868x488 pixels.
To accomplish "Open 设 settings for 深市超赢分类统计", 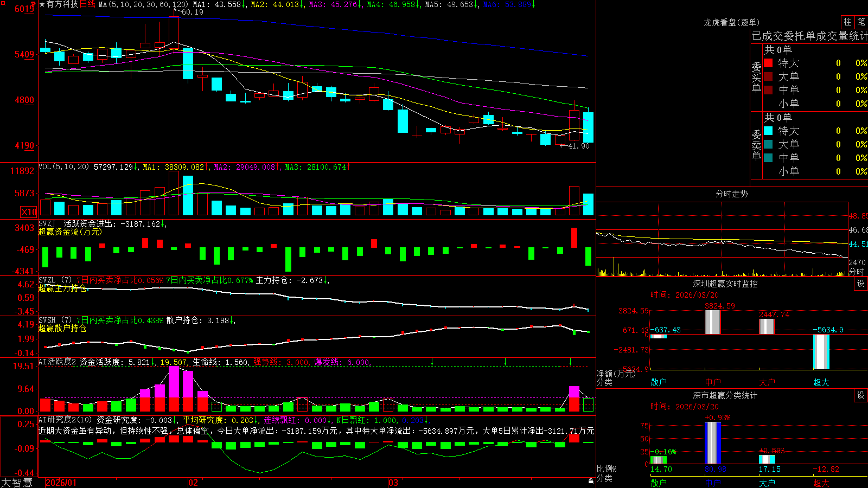I will 861,395.
